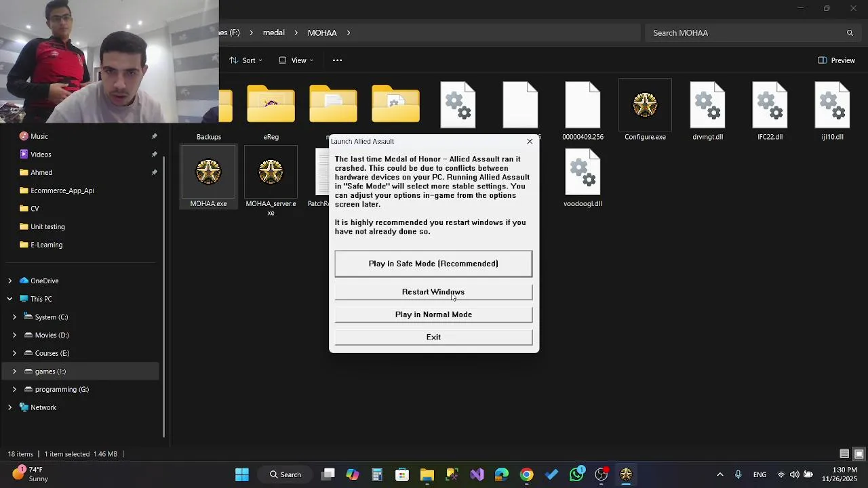Open the E-Learning folder
The image size is (868, 488).
pos(46,245)
